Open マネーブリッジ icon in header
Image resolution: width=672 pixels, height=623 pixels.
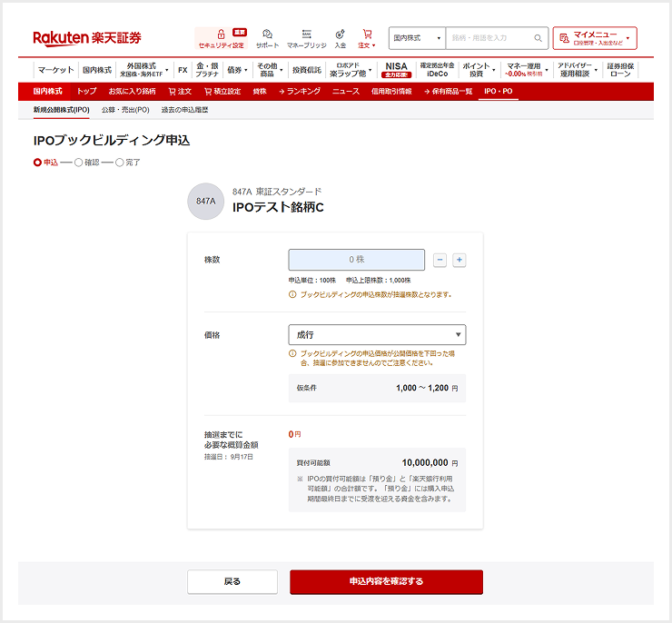(x=306, y=35)
